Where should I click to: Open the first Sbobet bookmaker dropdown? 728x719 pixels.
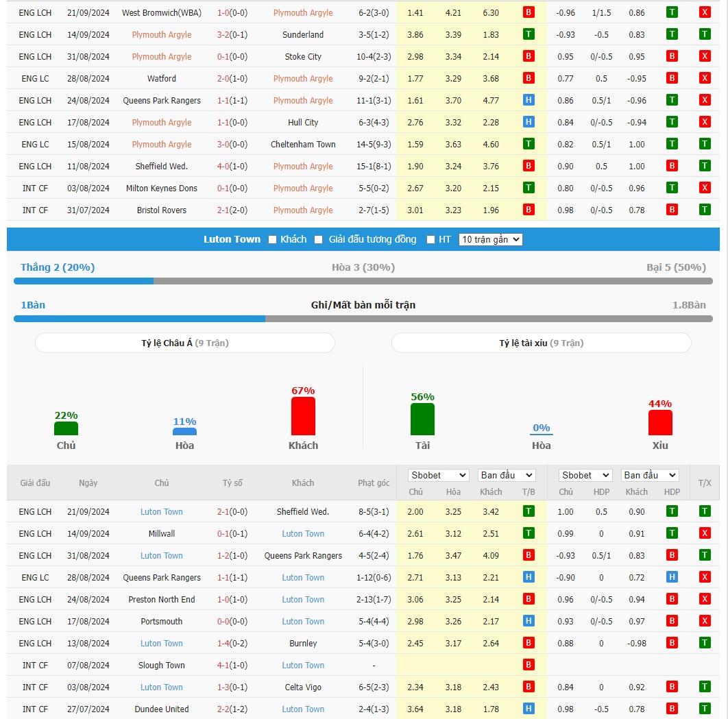coord(438,475)
